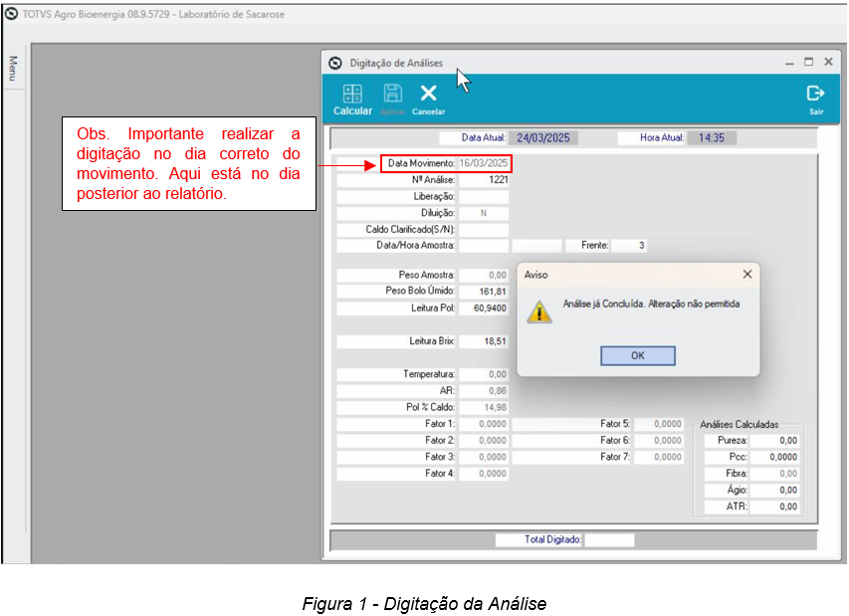Click the Digitação de Análises window logo icon
Image resolution: width=849 pixels, height=616 pixels.
coord(335,64)
